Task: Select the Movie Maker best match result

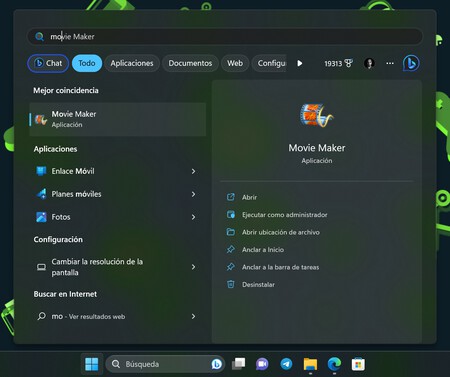Action: pyautogui.click(x=118, y=119)
